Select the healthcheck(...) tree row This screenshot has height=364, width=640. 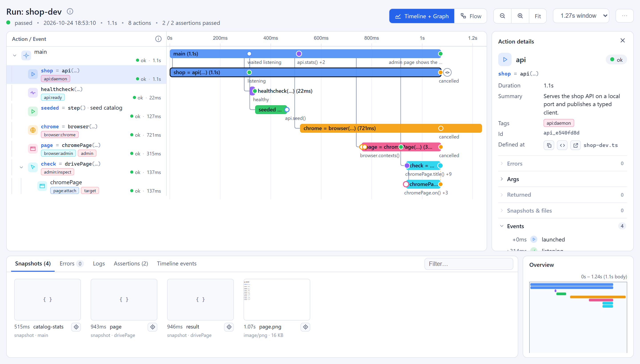click(86, 93)
